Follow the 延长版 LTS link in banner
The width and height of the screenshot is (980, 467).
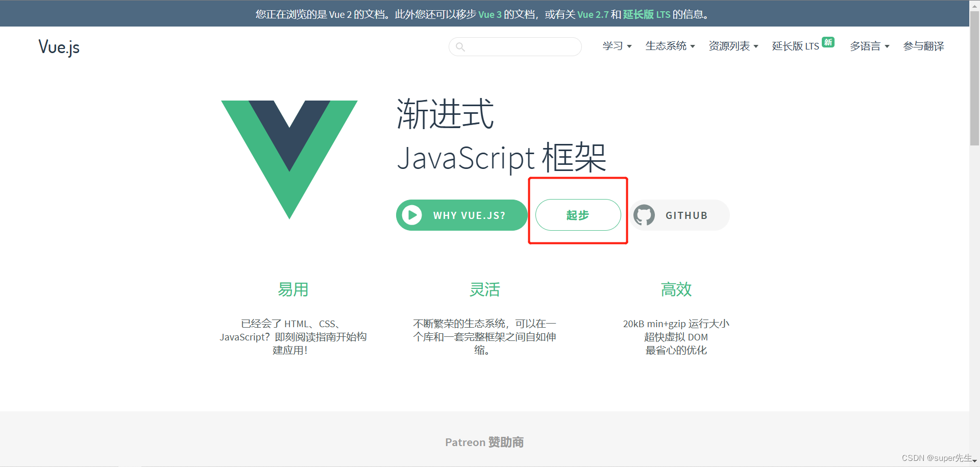pyautogui.click(x=646, y=14)
